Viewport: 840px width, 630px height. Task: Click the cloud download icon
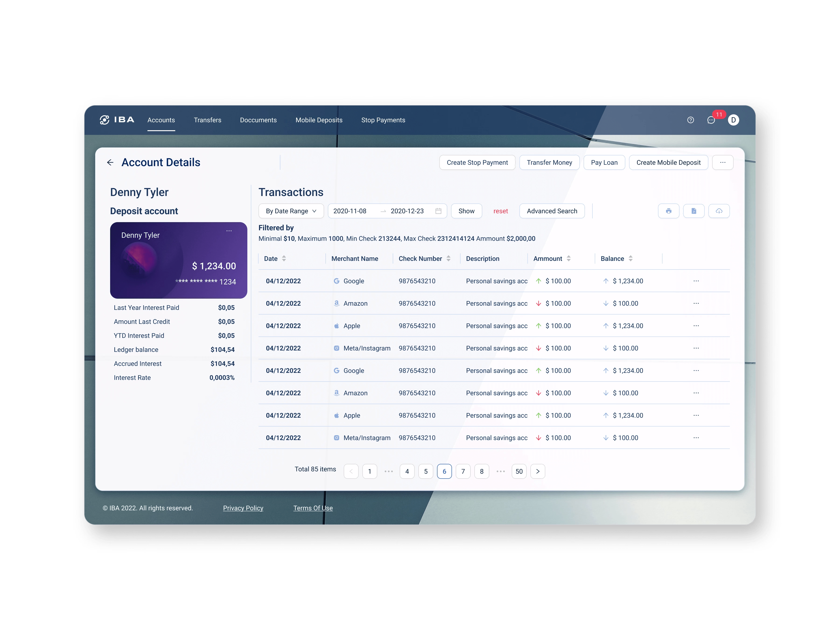[719, 211]
